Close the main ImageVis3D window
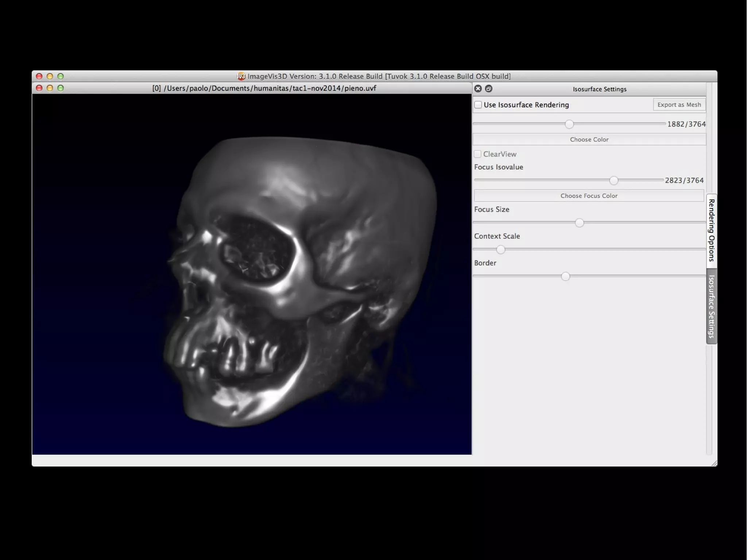 click(x=39, y=76)
